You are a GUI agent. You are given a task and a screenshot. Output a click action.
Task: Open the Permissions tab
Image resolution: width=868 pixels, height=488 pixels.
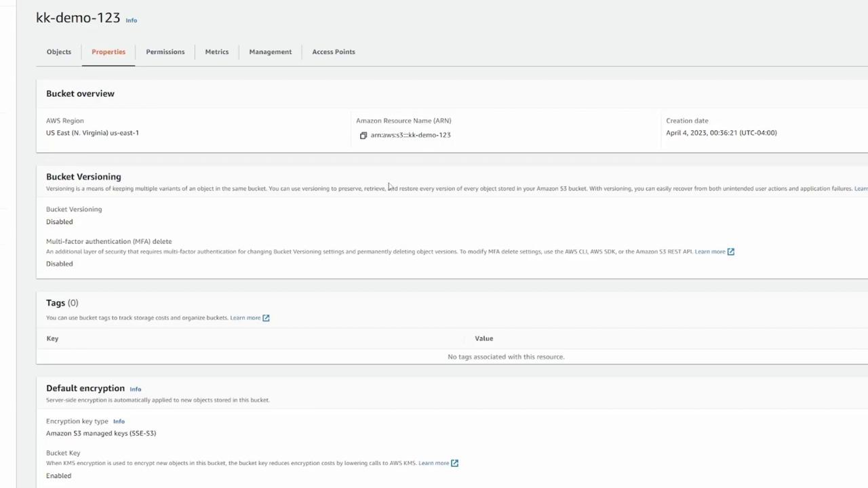165,52
